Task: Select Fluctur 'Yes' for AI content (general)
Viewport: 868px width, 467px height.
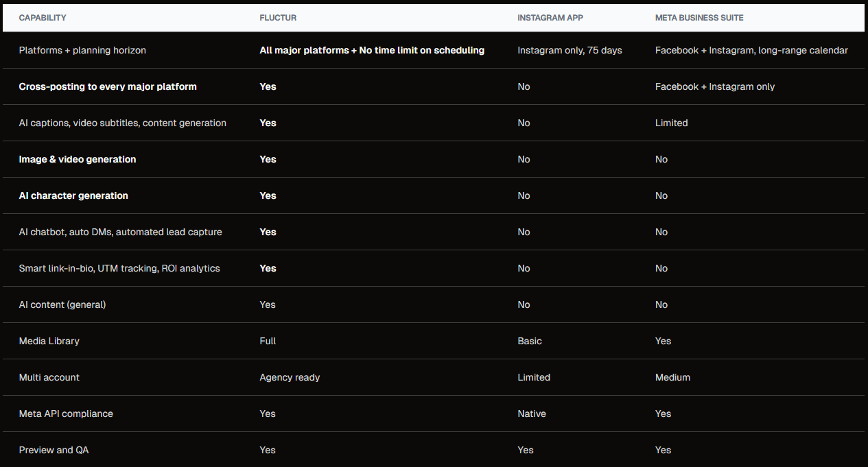Action: 268,304
